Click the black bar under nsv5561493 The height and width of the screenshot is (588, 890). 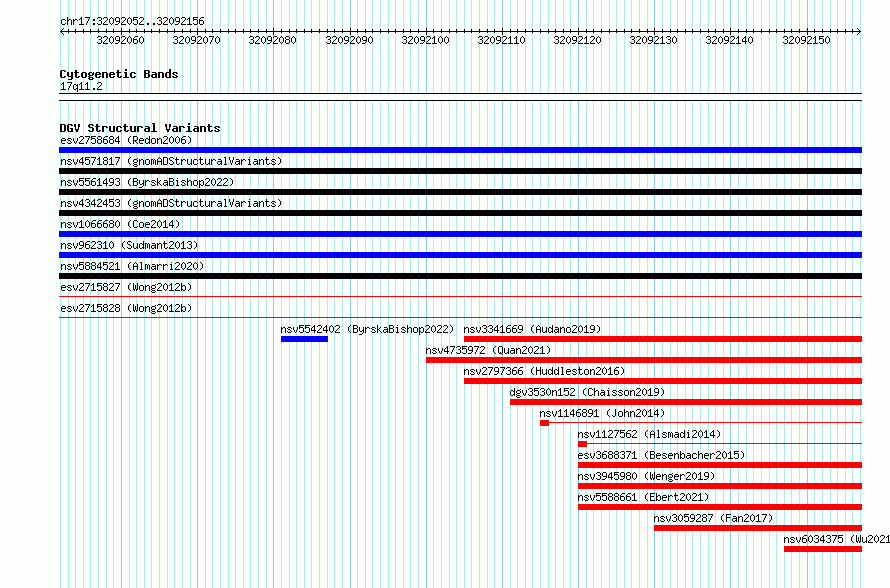point(460,192)
